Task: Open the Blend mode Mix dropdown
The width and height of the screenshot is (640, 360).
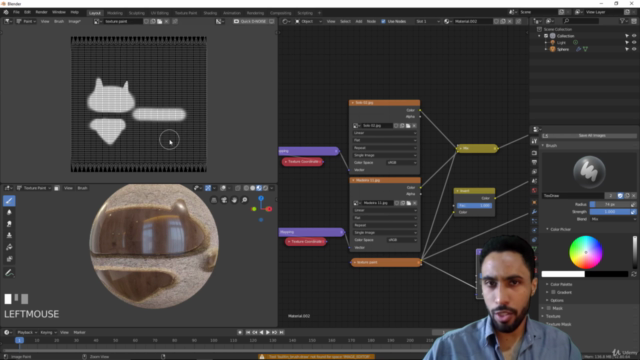Action: point(613,219)
